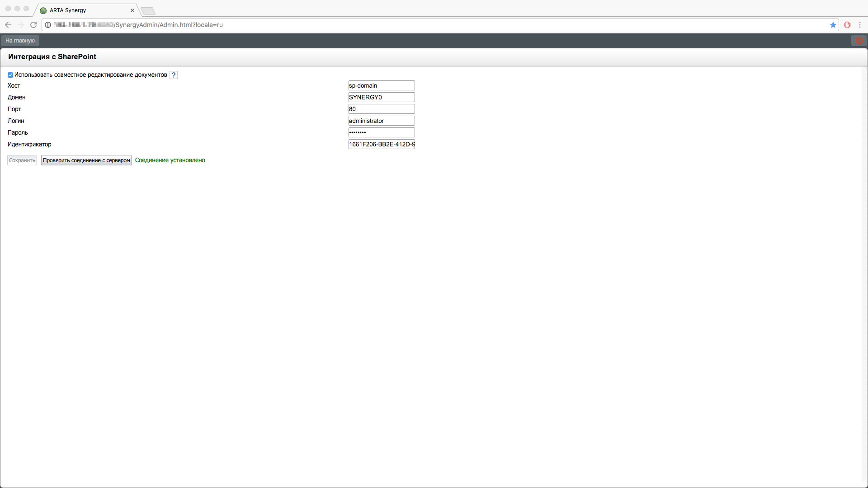Focus the Логин field with administrator

tap(382, 121)
